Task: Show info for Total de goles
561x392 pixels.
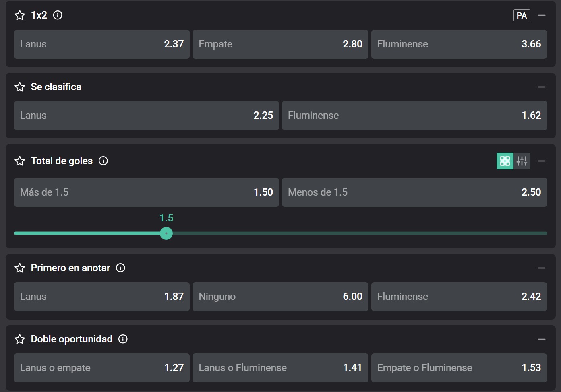Action: coord(104,161)
